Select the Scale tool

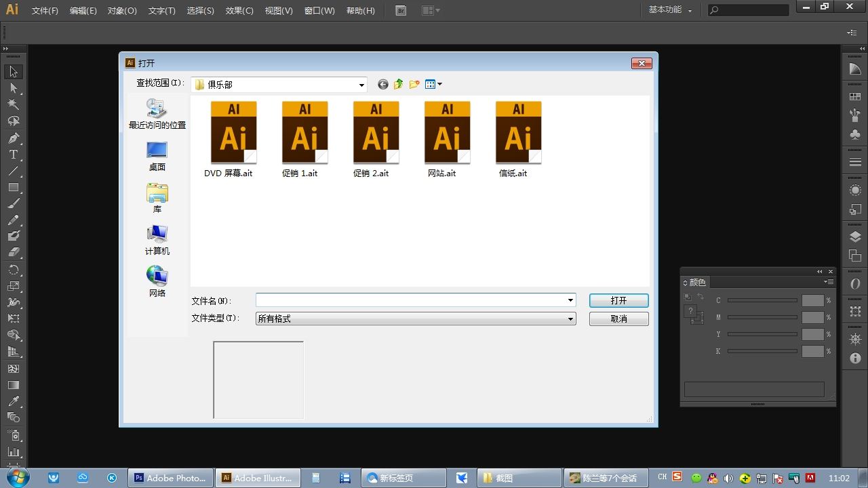pos(14,286)
